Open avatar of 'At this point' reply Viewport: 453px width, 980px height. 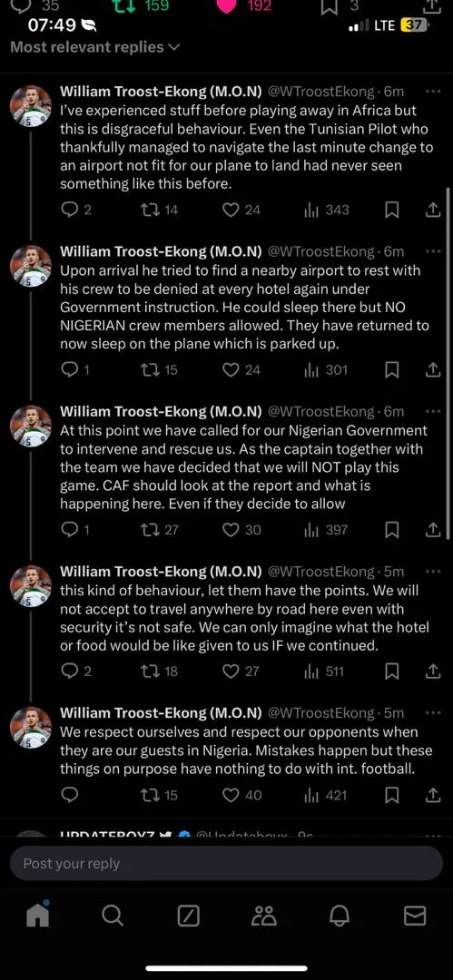(x=31, y=426)
